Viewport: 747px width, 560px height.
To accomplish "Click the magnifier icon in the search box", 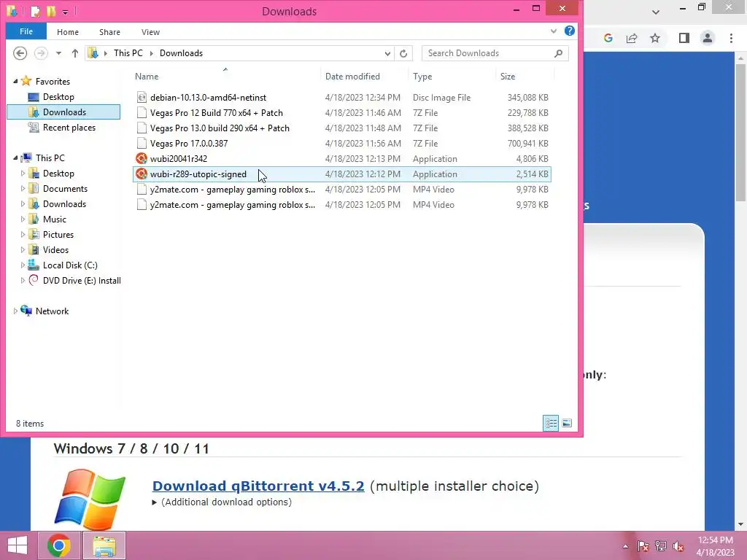I will (558, 53).
